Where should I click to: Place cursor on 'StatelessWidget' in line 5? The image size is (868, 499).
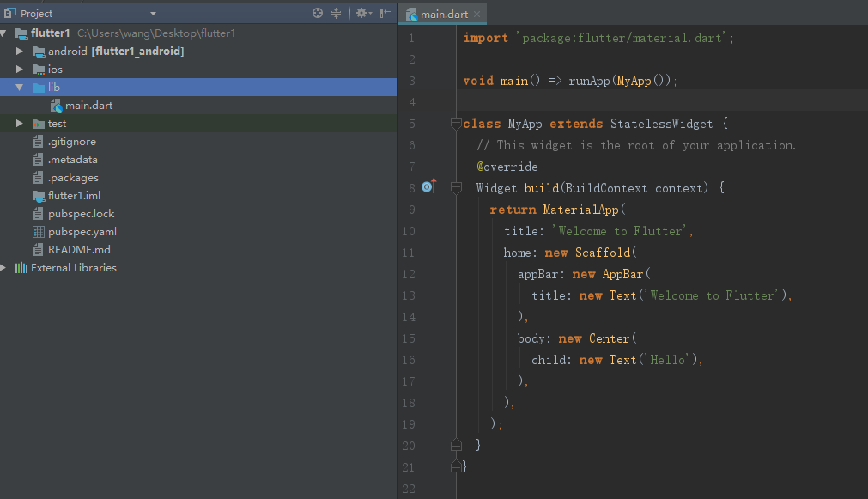662,124
